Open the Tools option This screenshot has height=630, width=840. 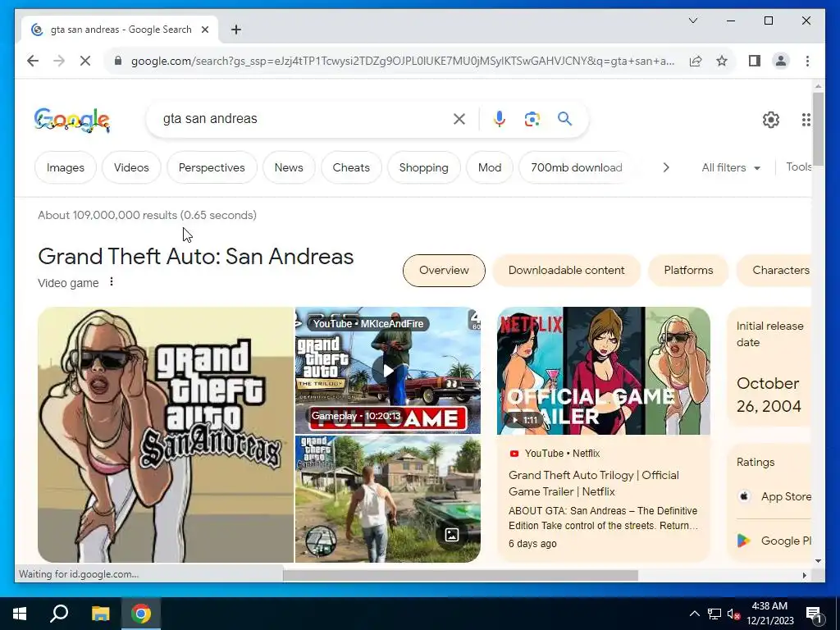(x=798, y=167)
